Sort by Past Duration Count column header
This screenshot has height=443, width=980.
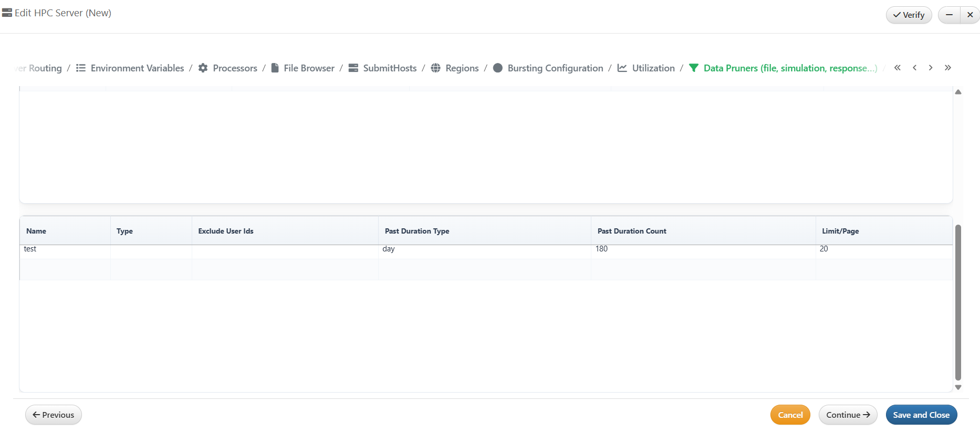coord(632,231)
